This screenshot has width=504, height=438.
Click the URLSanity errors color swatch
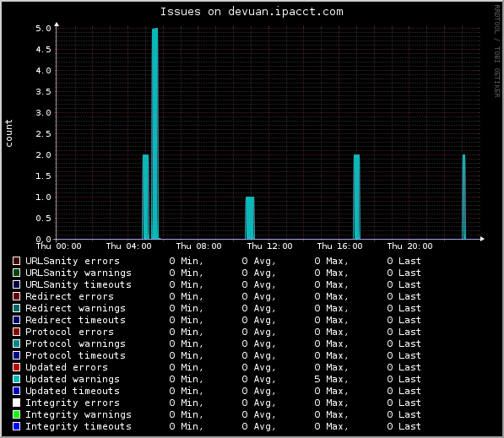click(x=16, y=261)
